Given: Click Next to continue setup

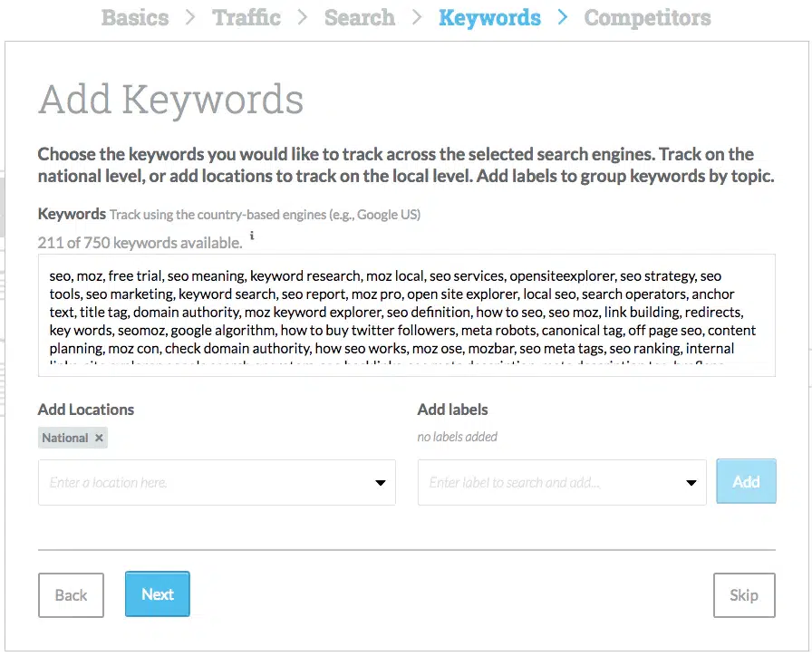Looking at the screenshot, I should click(157, 594).
